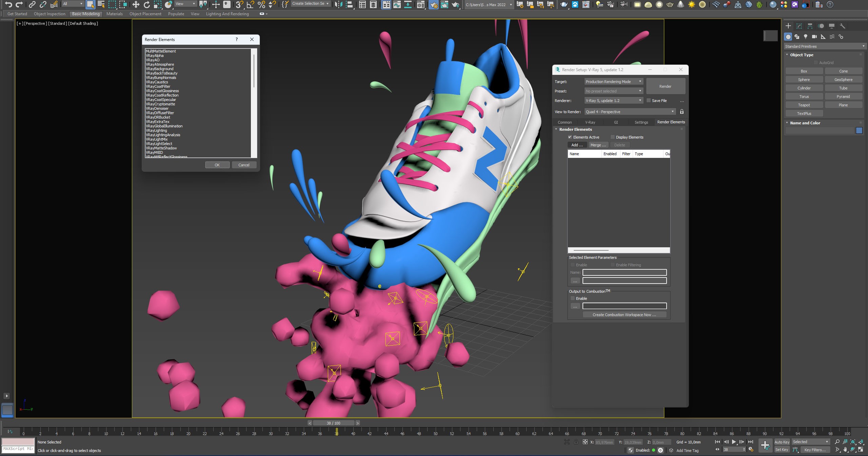This screenshot has height=456, width=868.
Task: Click Zoom magnifier viewport control
Action: (x=837, y=442)
